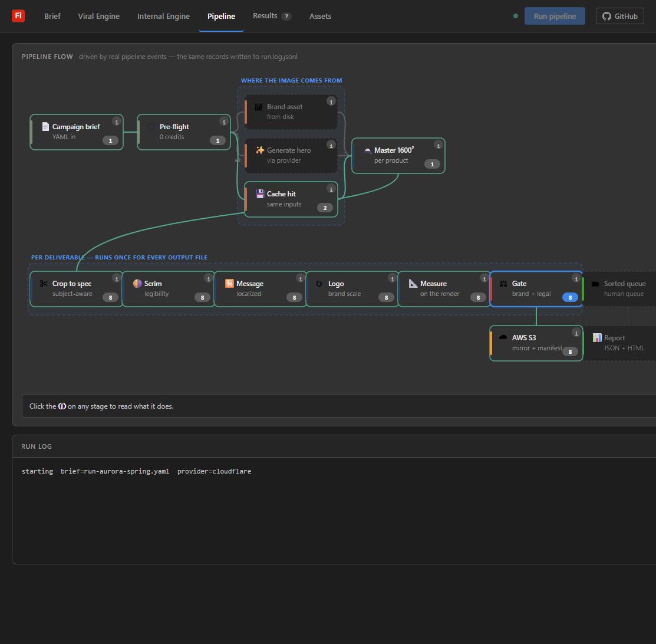The width and height of the screenshot is (656, 644).
Task: Select the AWS S3 node title
Action: (524, 337)
